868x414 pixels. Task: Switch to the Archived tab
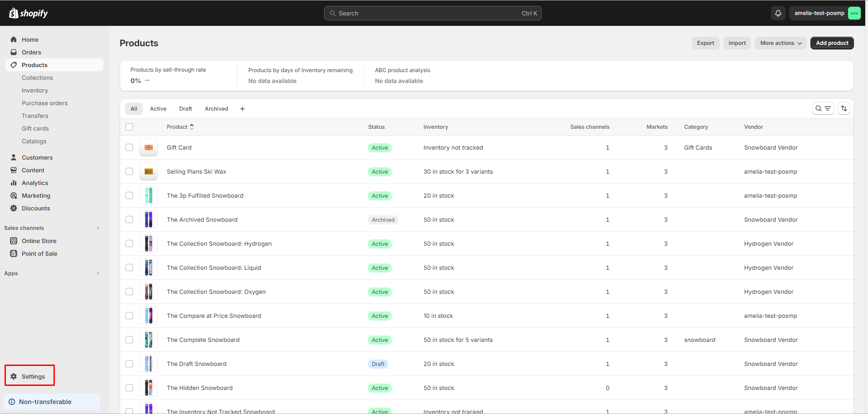click(x=216, y=108)
